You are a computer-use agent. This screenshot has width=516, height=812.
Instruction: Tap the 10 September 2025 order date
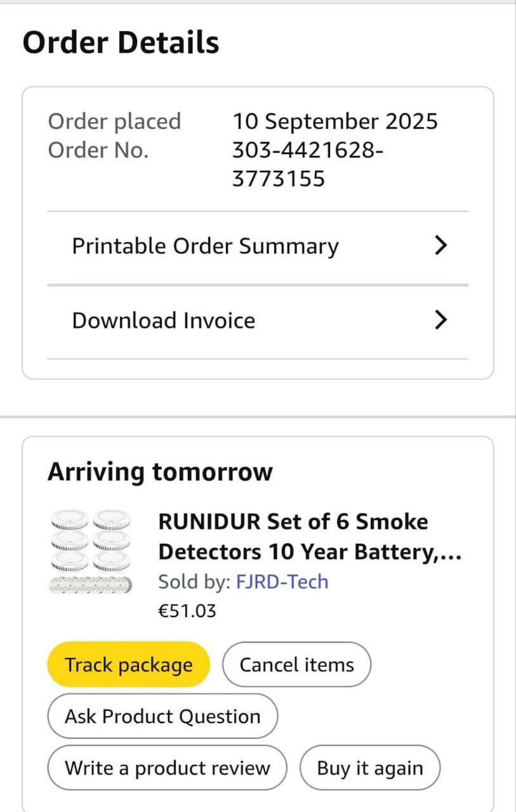[334, 121]
